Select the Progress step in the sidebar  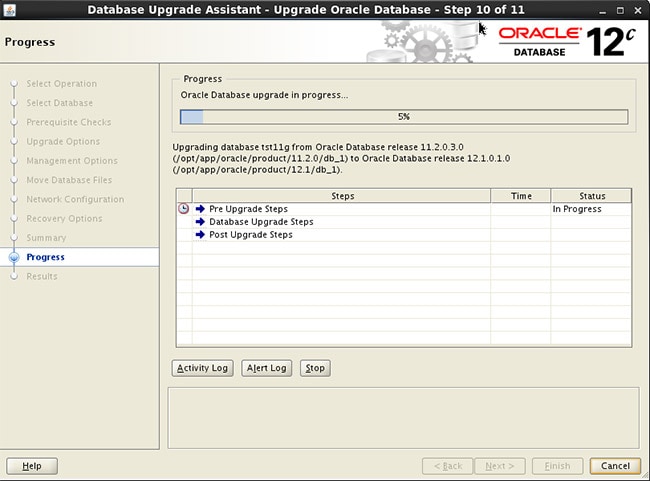point(46,257)
